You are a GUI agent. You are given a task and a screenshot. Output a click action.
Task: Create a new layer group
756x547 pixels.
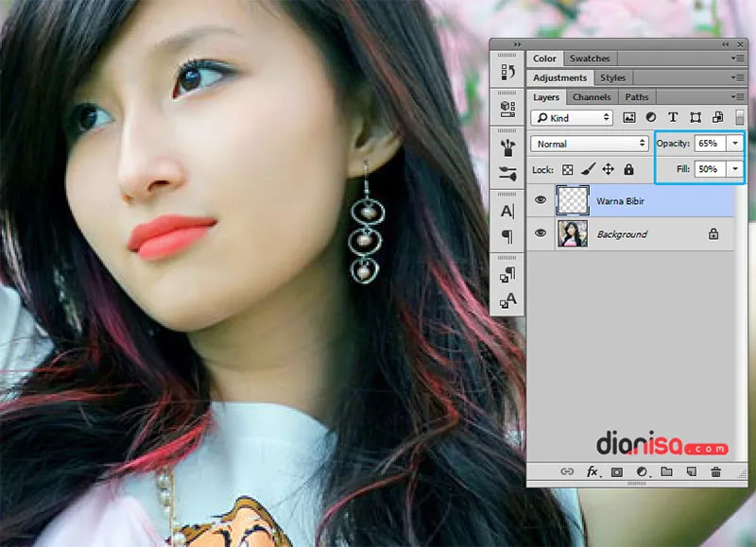point(666,470)
